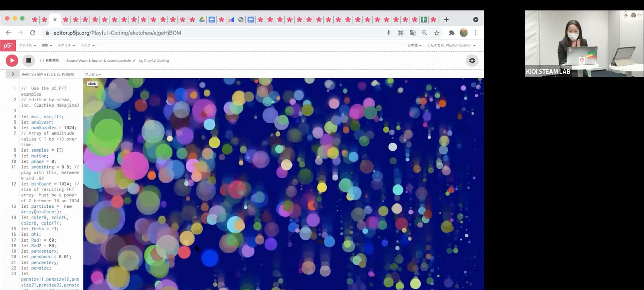Open the ヘルプ menu
The width and height of the screenshot is (644, 290).
(x=87, y=45)
